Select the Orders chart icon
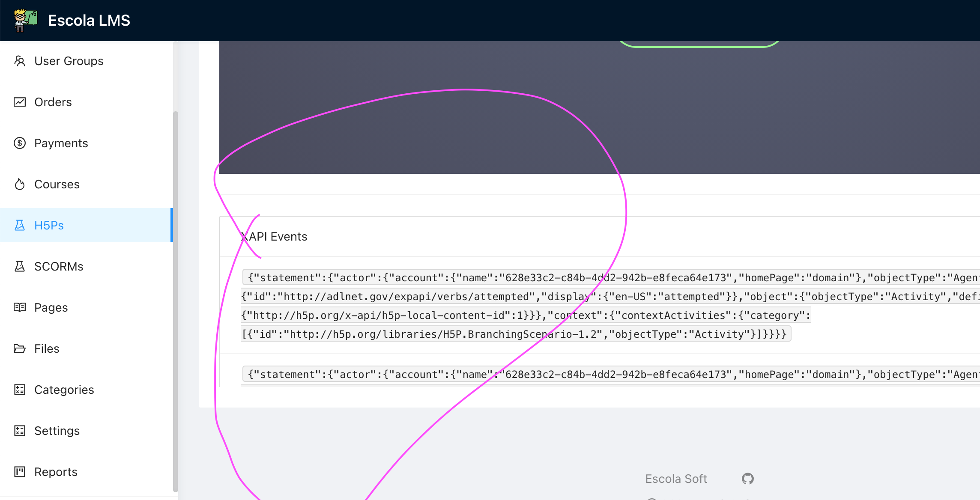The width and height of the screenshot is (980, 500). tap(20, 102)
